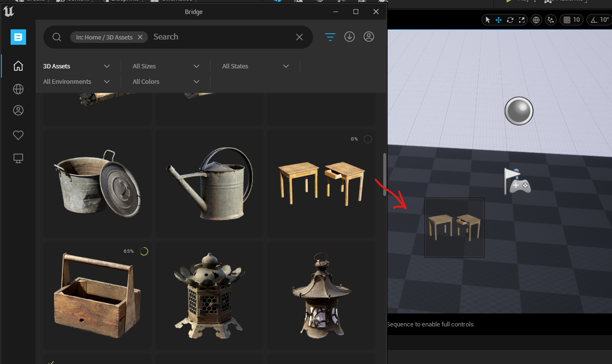The image size is (612, 364).
Task: Select the lotus-shaped bronze lantern asset
Action: click(209, 295)
